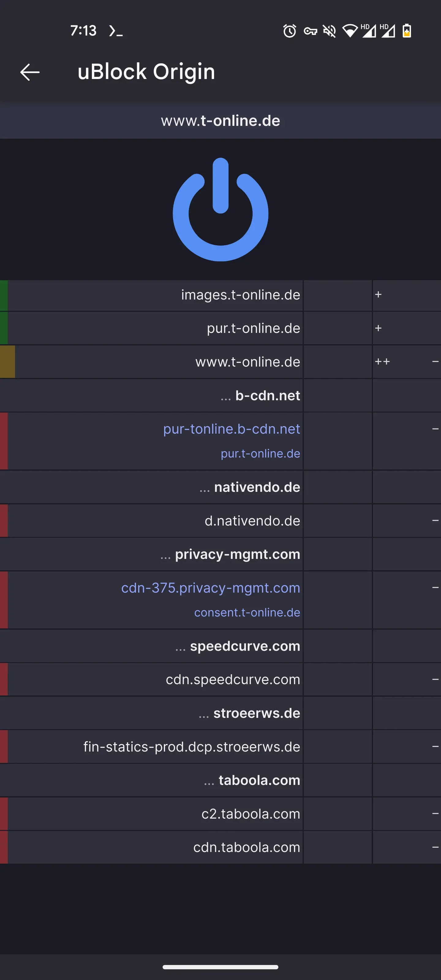Tap the back arrow icon
Screen dimensions: 441x980
(x=30, y=72)
